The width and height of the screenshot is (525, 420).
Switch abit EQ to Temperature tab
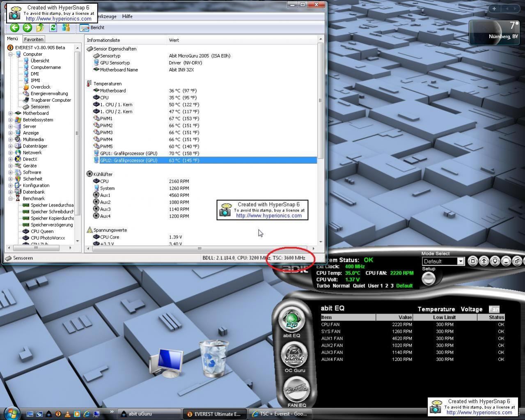pyautogui.click(x=436, y=309)
